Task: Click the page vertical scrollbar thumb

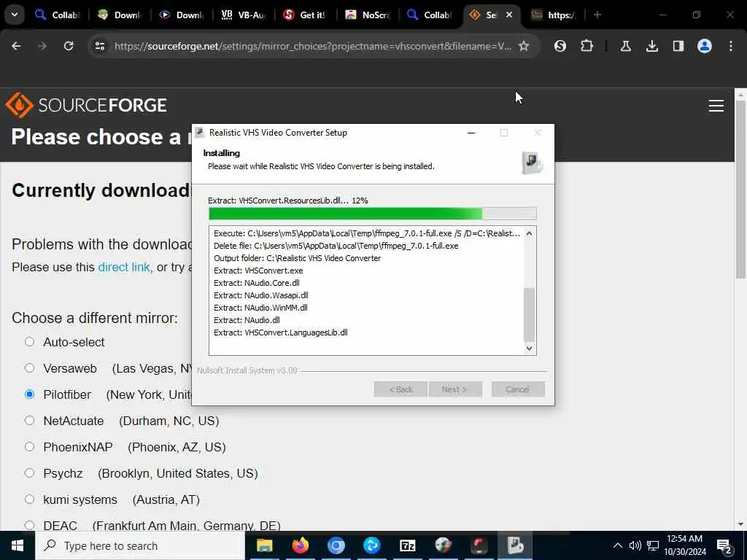Action: coord(741,190)
